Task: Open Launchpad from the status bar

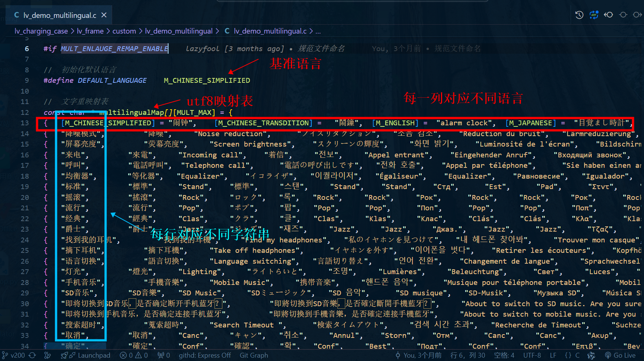Action: 86,355
